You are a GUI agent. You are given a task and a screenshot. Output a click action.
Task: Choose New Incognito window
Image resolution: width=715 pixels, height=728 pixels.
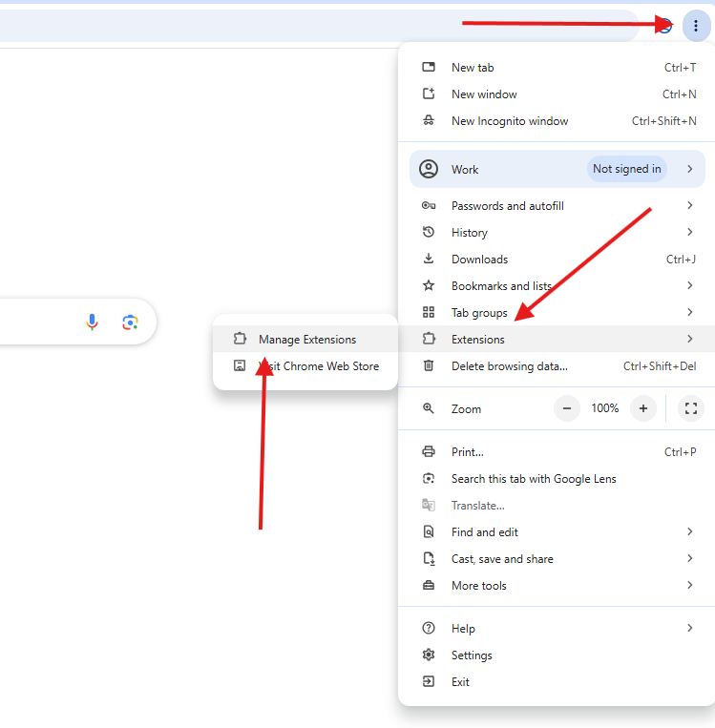pos(557,121)
